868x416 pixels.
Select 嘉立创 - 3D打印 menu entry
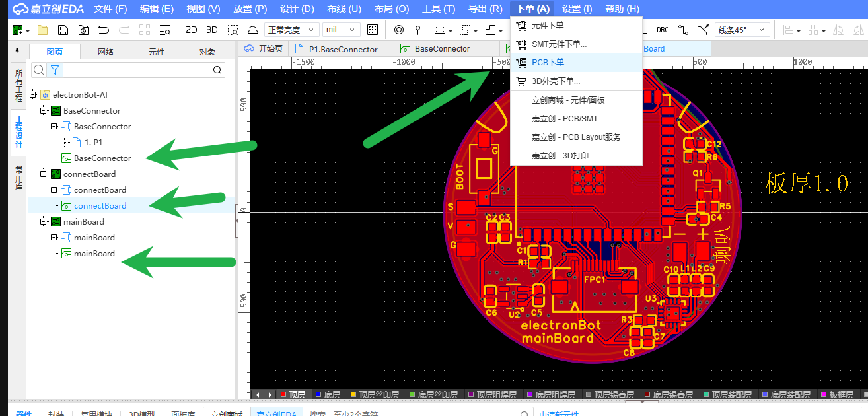576,156
